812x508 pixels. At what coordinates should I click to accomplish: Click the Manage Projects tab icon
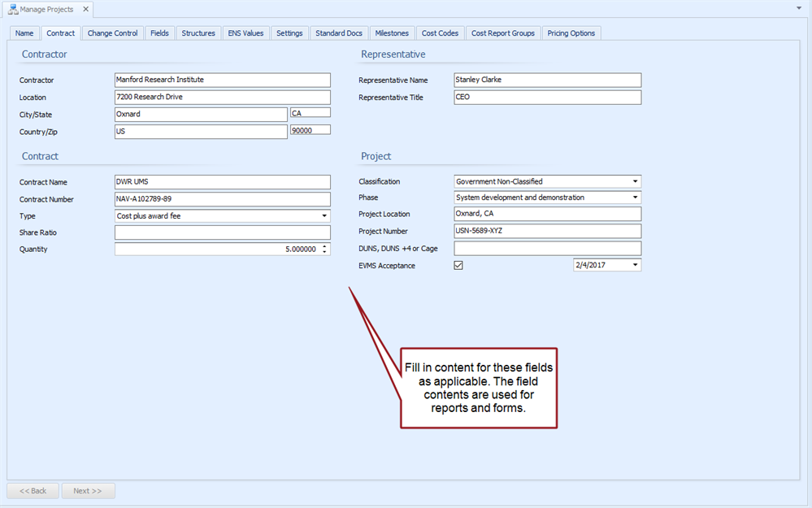[x=12, y=10]
